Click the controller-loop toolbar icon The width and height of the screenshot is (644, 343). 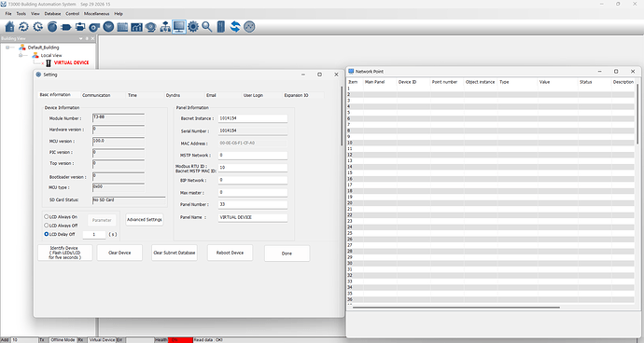(x=80, y=27)
